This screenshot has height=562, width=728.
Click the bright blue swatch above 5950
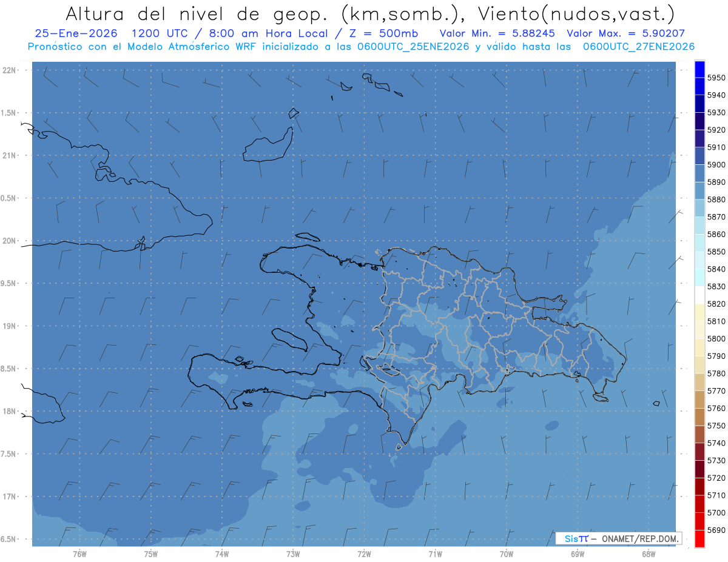tap(699, 70)
